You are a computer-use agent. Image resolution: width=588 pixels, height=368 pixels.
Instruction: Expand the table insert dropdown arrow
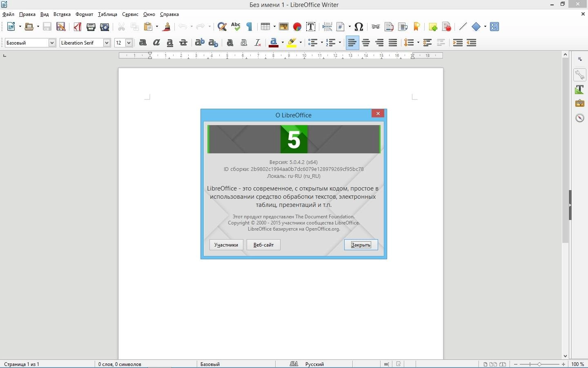pyautogui.click(x=275, y=27)
